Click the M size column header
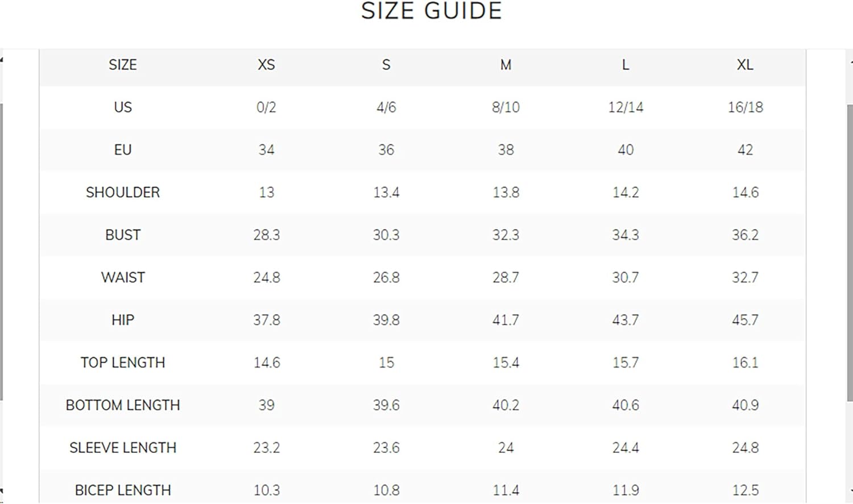 pyautogui.click(x=506, y=65)
